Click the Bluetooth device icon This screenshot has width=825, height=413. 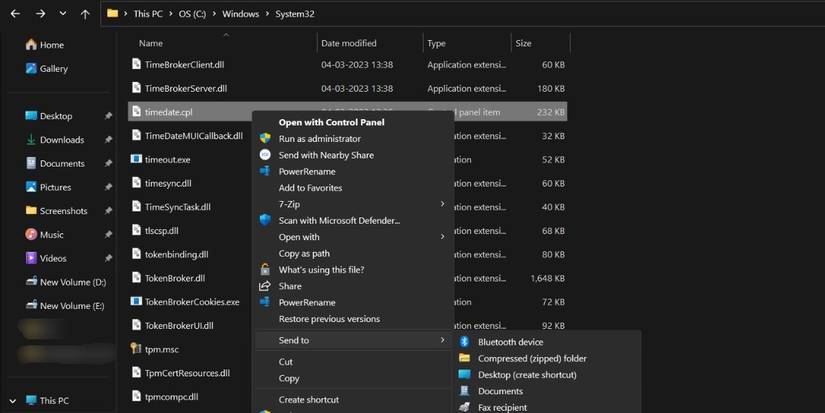[464, 342]
